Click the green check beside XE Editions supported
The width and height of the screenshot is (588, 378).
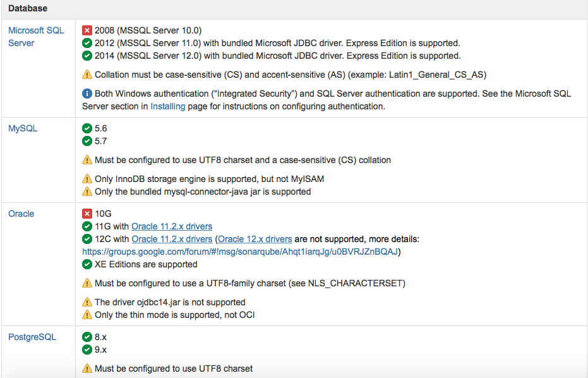coord(87,264)
